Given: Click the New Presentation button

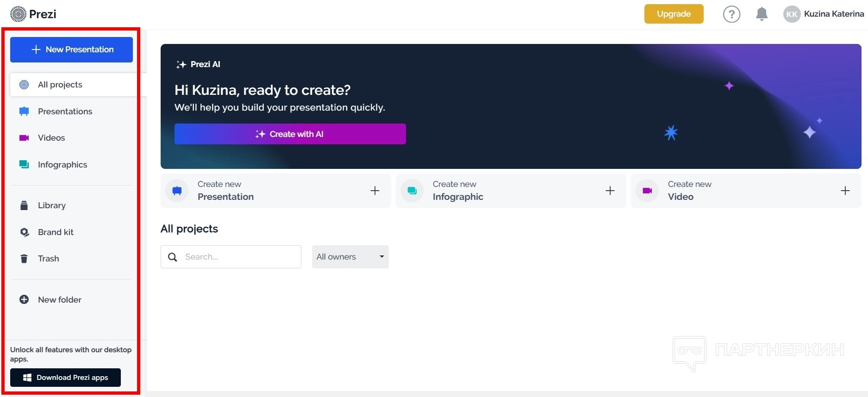Looking at the screenshot, I should [x=71, y=50].
